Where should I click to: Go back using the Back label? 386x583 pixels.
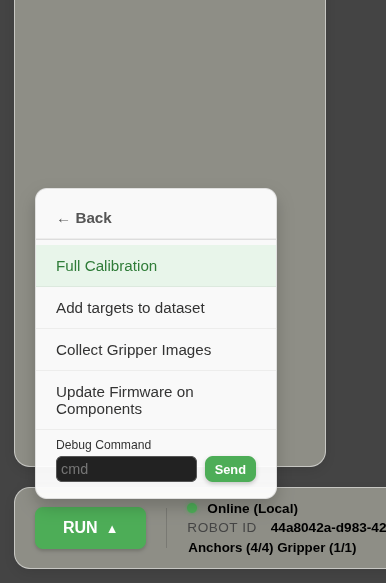click(93, 218)
